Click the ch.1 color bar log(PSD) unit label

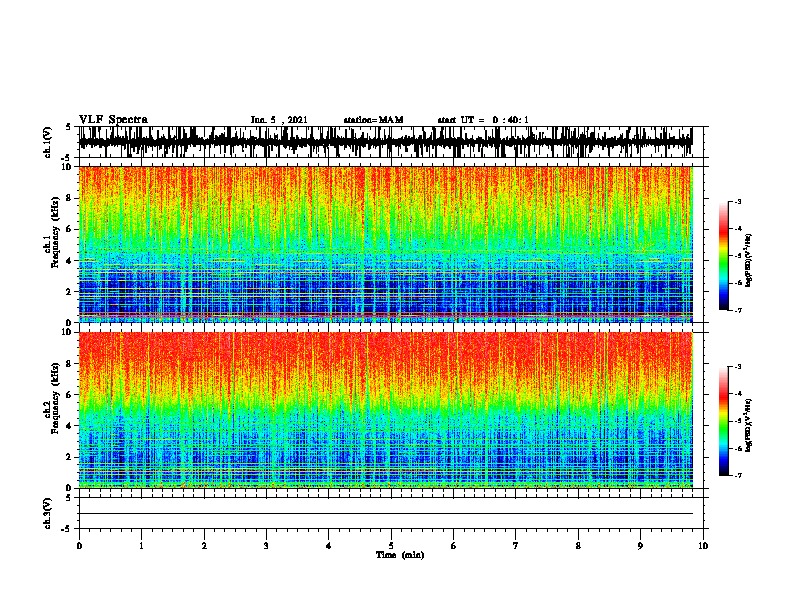coord(749,261)
